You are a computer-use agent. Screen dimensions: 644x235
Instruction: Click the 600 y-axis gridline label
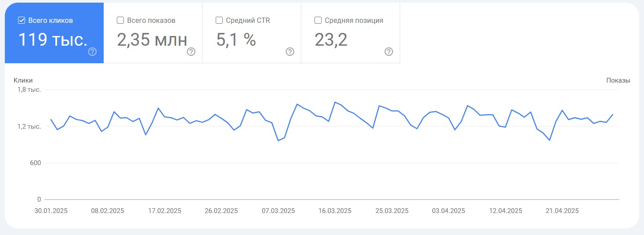[x=35, y=163]
